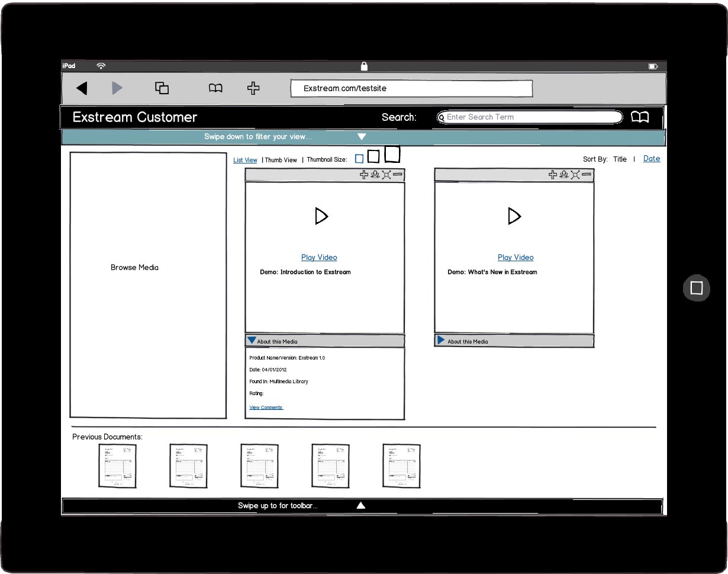Select the medium thumbnail size box

[x=373, y=156]
